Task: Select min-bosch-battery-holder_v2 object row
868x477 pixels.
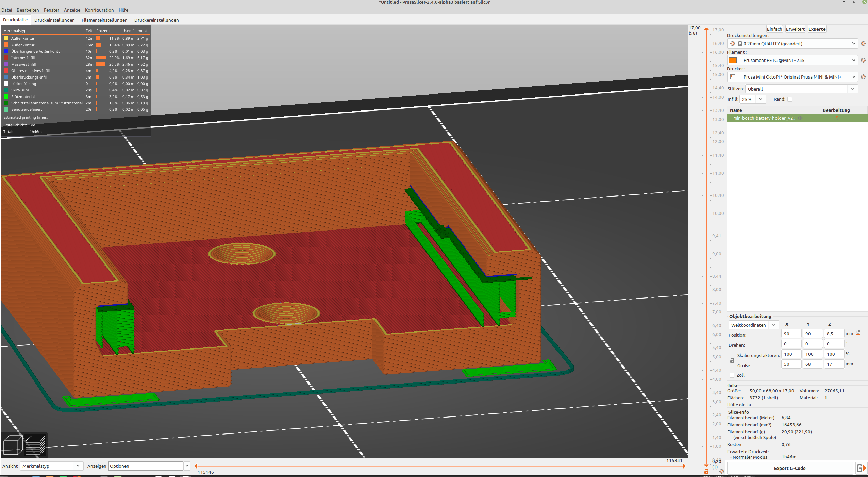Action: (x=797, y=118)
